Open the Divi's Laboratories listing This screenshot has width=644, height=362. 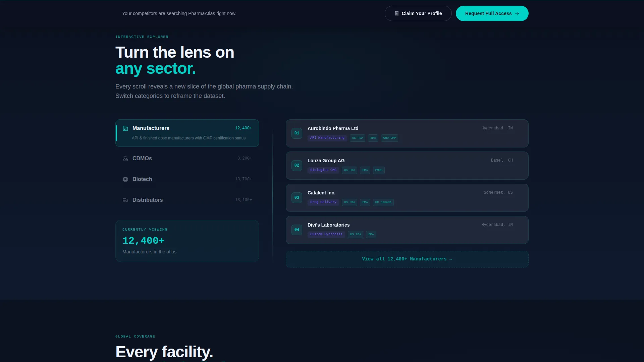407,230
